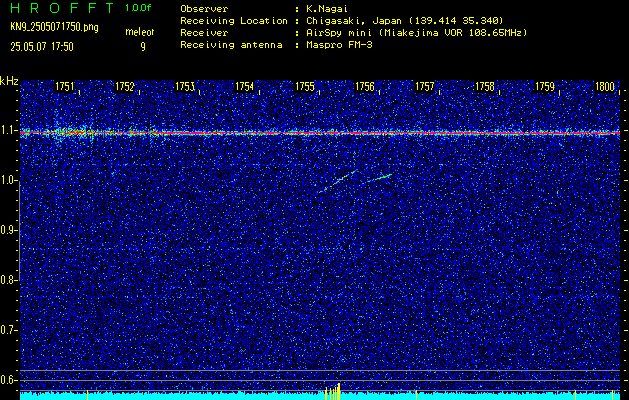Viewport: 629px width, 400px height.
Task: Click the steep red-green meteor echo streak
Action: point(339,181)
